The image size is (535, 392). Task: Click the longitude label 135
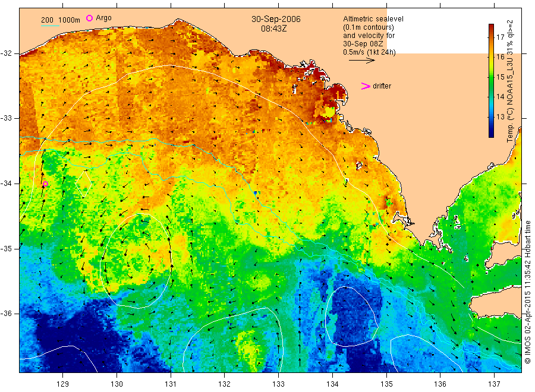click(386, 384)
